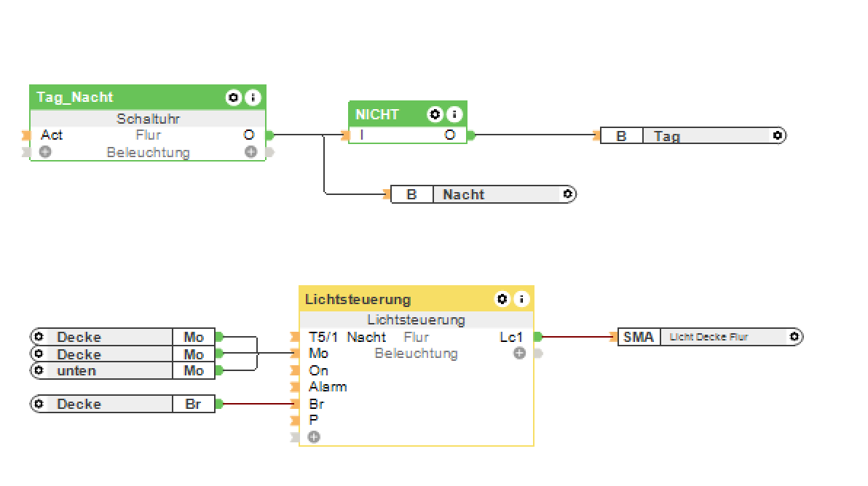Viewport: 868px width, 486px height.
Task: Select the Tag_Nacht block title bar
Action: [148, 97]
